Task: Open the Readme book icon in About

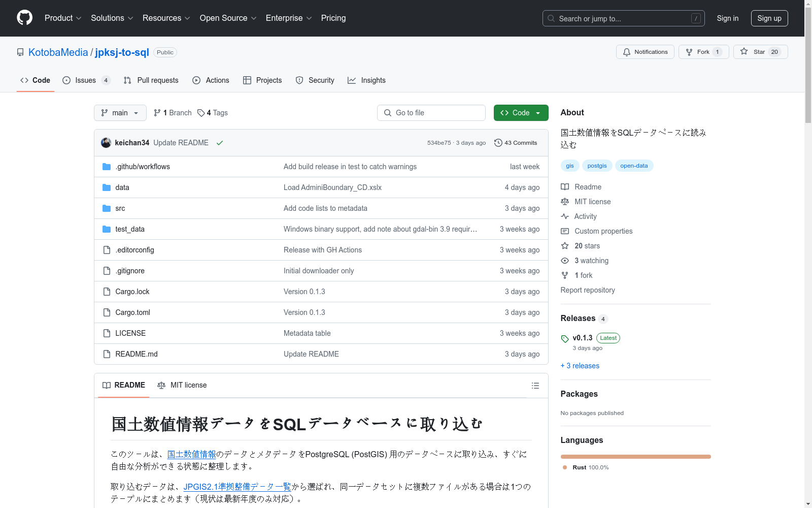Action: point(565,187)
